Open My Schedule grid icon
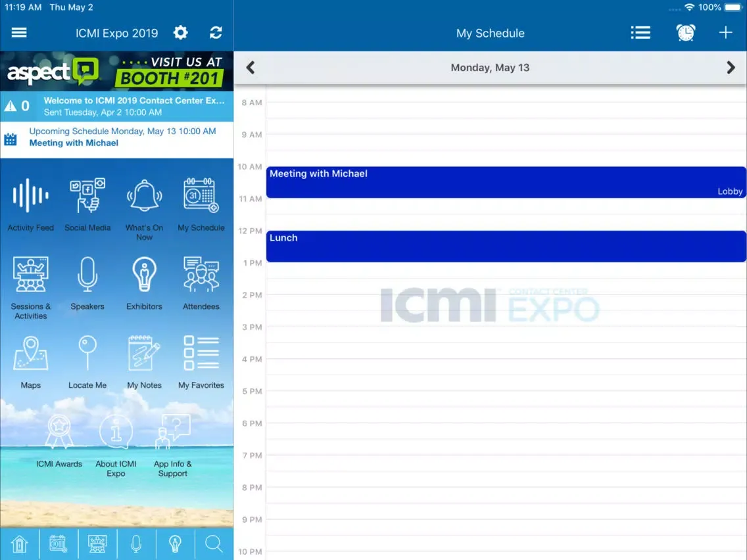747x560 pixels. click(201, 205)
